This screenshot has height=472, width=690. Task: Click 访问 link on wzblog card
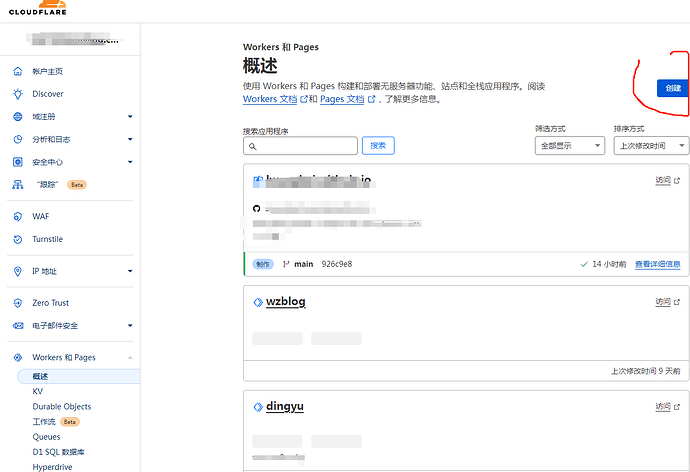[663, 302]
